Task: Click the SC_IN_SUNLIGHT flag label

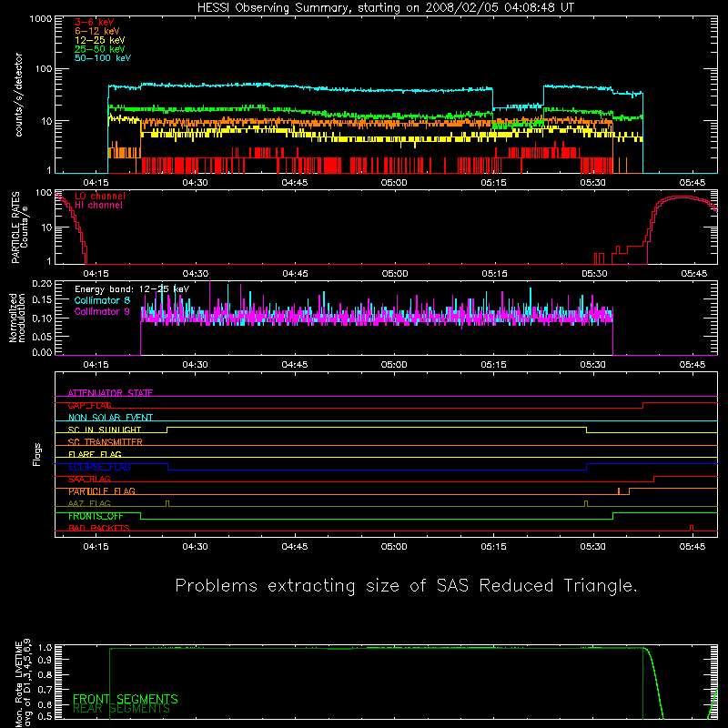Action: tap(105, 430)
